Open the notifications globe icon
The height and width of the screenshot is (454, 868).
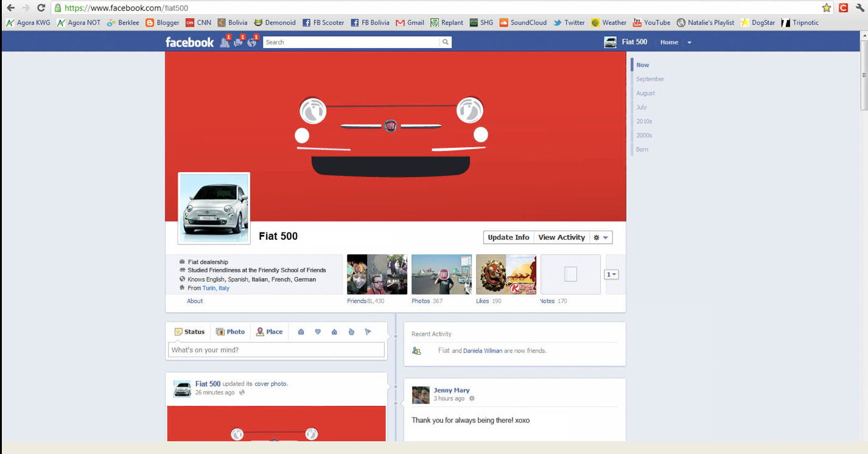tap(252, 42)
